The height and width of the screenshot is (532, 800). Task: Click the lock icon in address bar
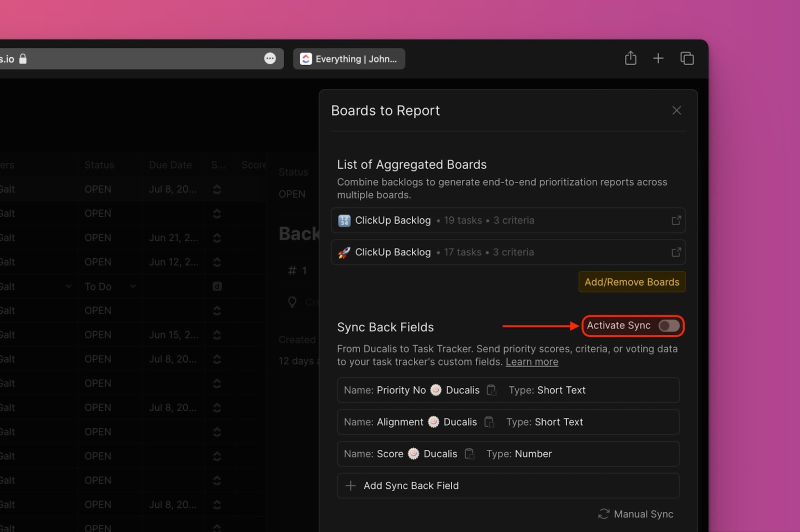click(x=23, y=58)
